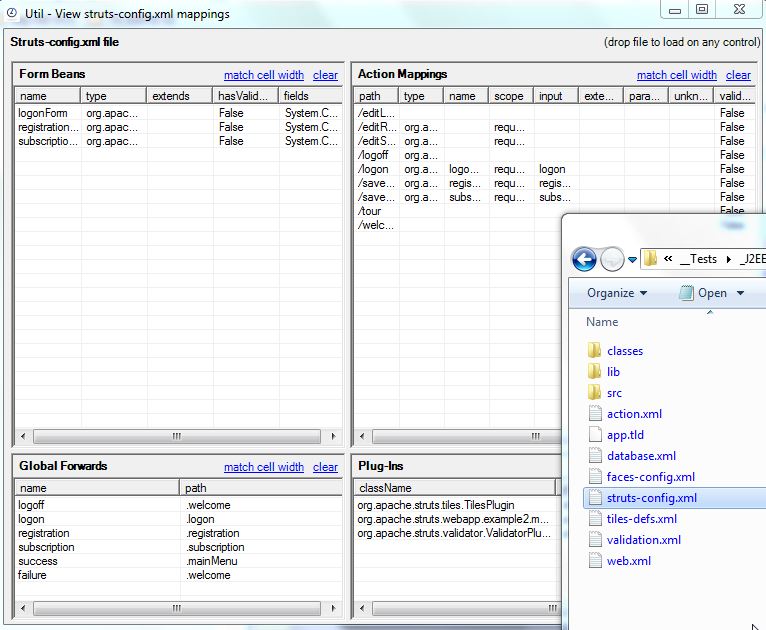Click right arrow of Global Forwards scrollbar

(333, 608)
